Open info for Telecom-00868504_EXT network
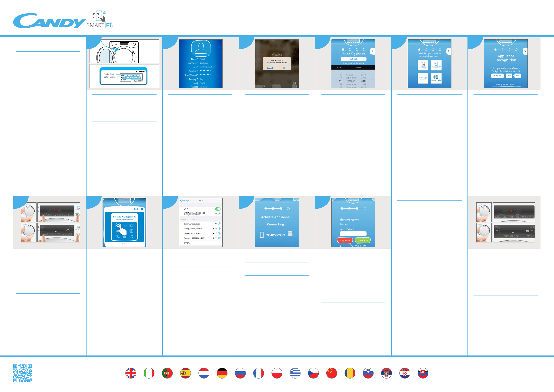Viewport: 554px width, 392px height. pyautogui.click(x=219, y=238)
